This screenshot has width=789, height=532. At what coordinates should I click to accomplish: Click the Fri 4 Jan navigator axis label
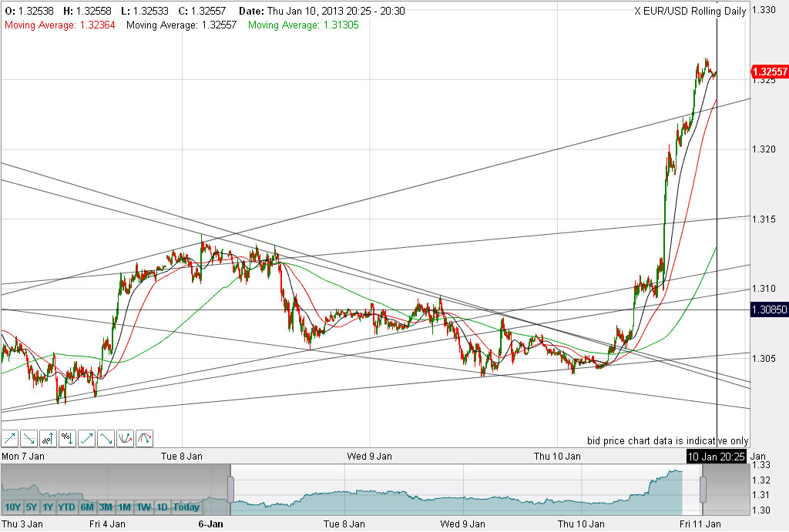pos(107,524)
